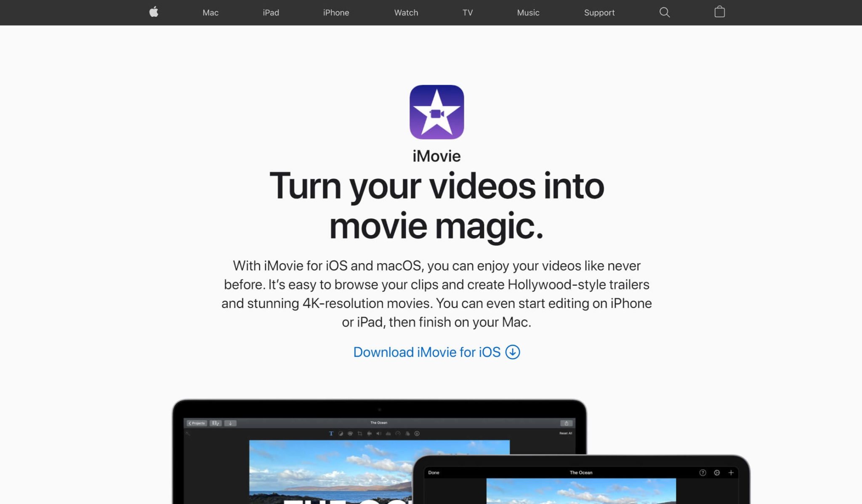The image size is (862, 504).
Task: Select iPad in the top navigation bar
Action: [x=271, y=13]
